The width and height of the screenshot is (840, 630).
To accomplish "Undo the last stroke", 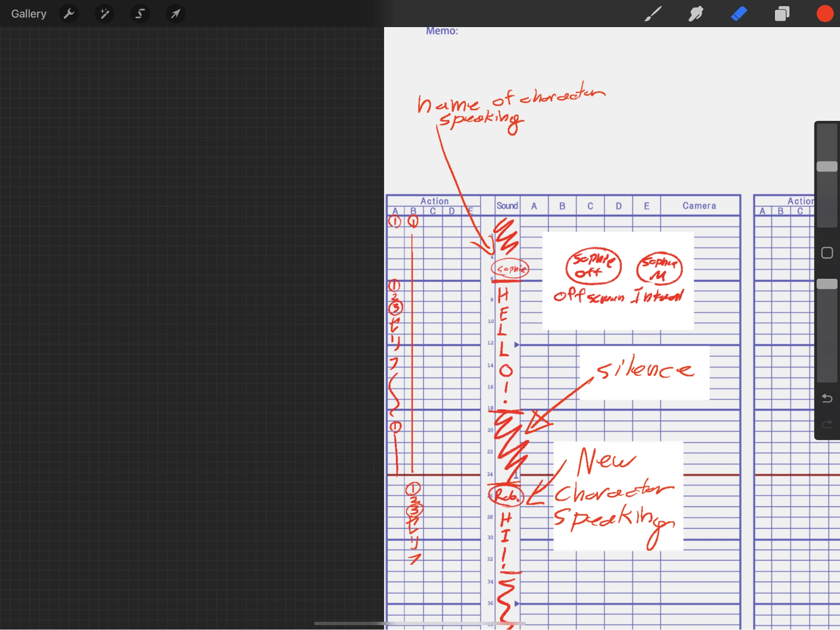I will [827, 398].
